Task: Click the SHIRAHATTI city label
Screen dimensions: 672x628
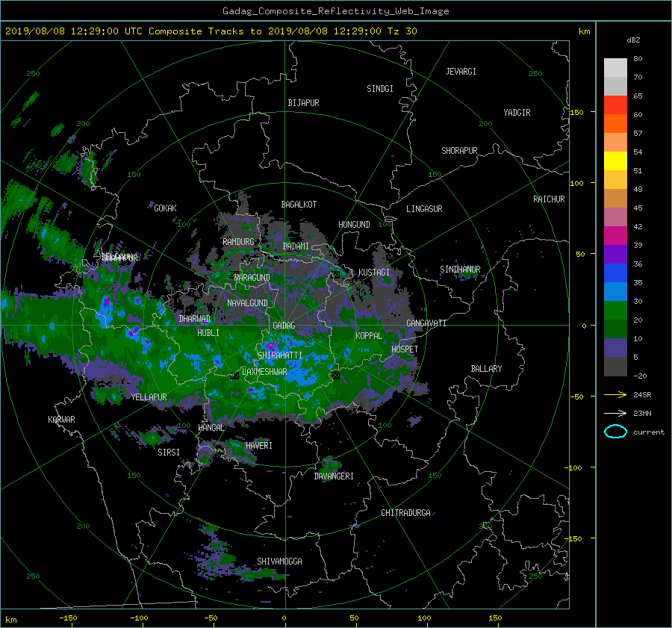Action: tap(280, 355)
